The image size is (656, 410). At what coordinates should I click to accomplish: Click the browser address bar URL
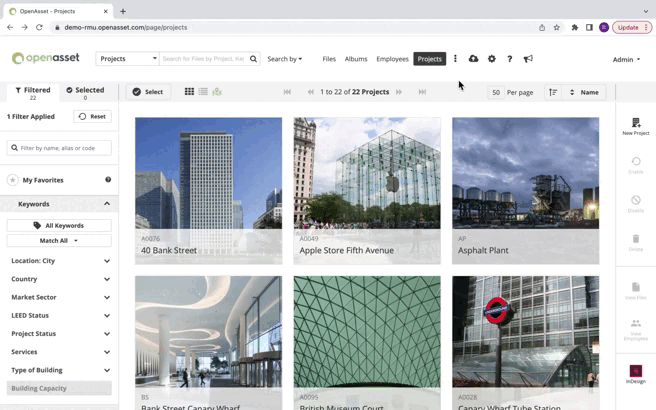click(x=126, y=28)
